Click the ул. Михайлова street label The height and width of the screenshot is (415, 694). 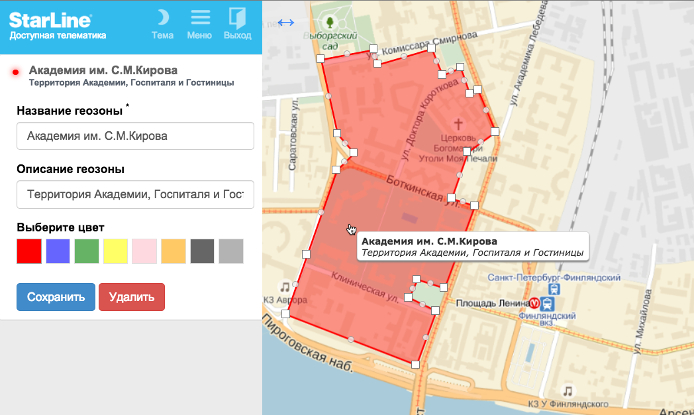click(643, 322)
